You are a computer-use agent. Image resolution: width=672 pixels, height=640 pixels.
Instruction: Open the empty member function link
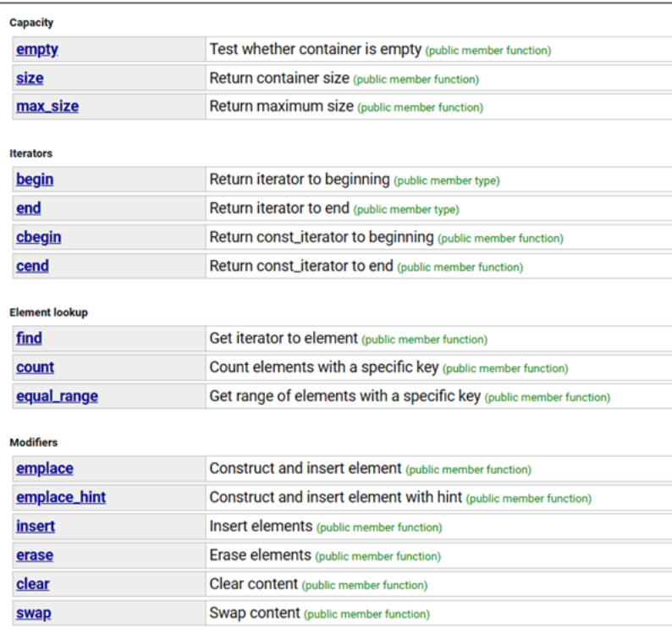37,49
